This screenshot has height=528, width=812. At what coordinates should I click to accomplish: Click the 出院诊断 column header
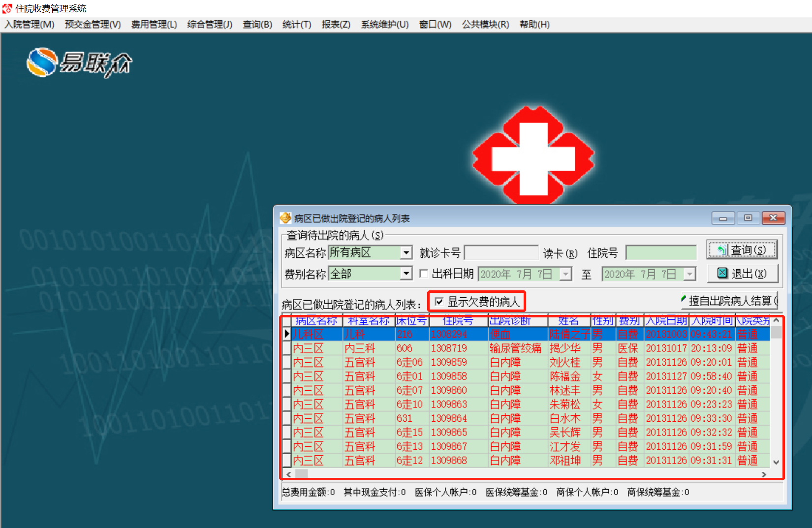(x=518, y=321)
